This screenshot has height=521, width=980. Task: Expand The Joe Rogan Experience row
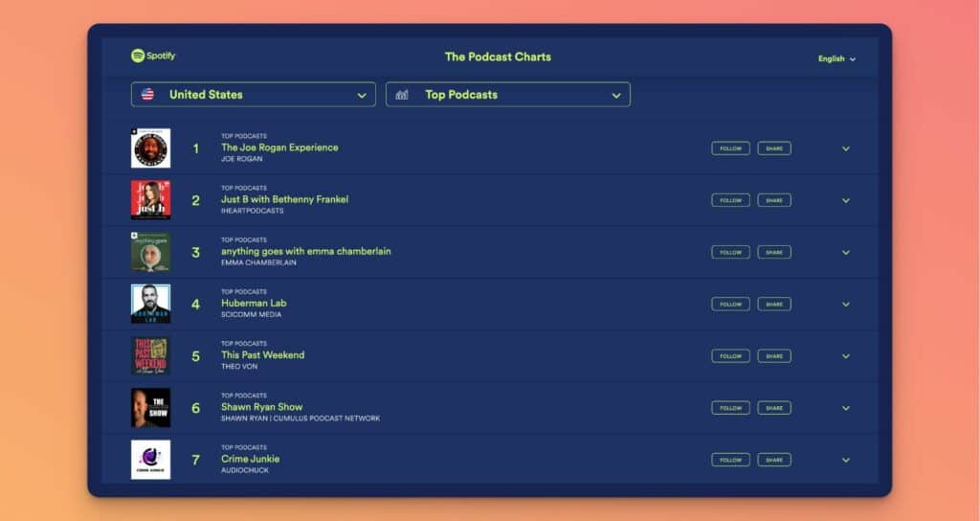point(846,148)
